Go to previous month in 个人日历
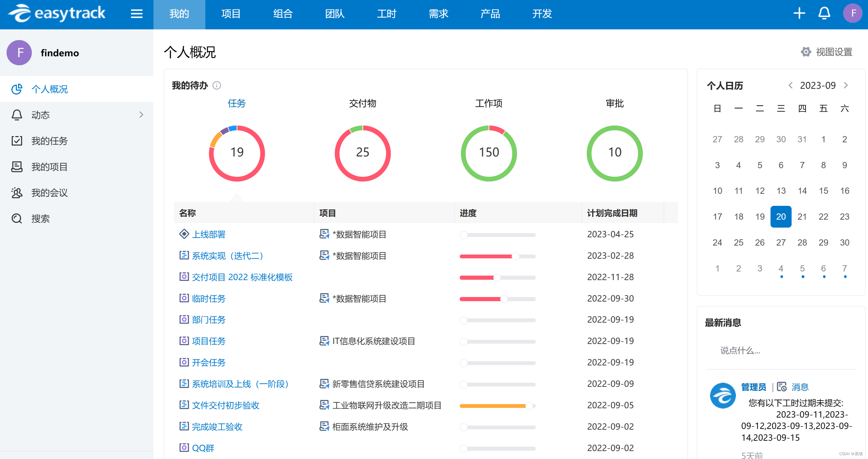Image resolution: width=868 pixels, height=459 pixels. pyautogui.click(x=790, y=85)
